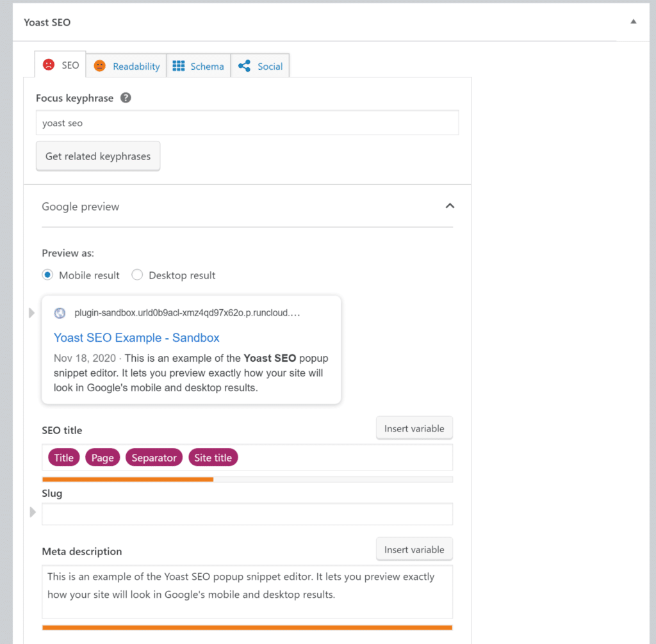Click the globe favicon in the Google preview
The height and width of the screenshot is (644, 656).
(60, 313)
